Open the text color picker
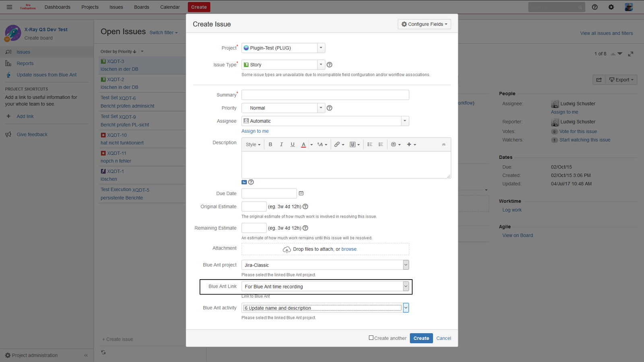Image resolution: width=644 pixels, height=362 pixels. pyautogui.click(x=303, y=144)
